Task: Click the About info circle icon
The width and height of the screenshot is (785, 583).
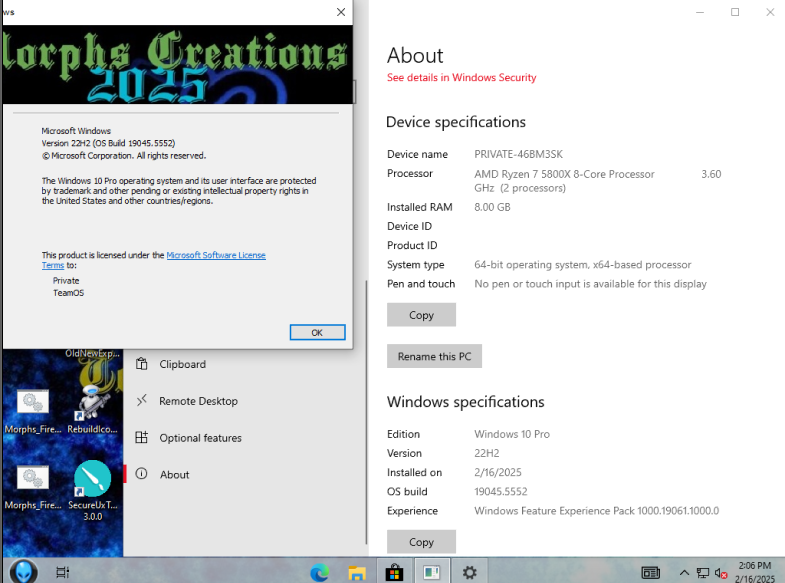Action: pyautogui.click(x=142, y=473)
